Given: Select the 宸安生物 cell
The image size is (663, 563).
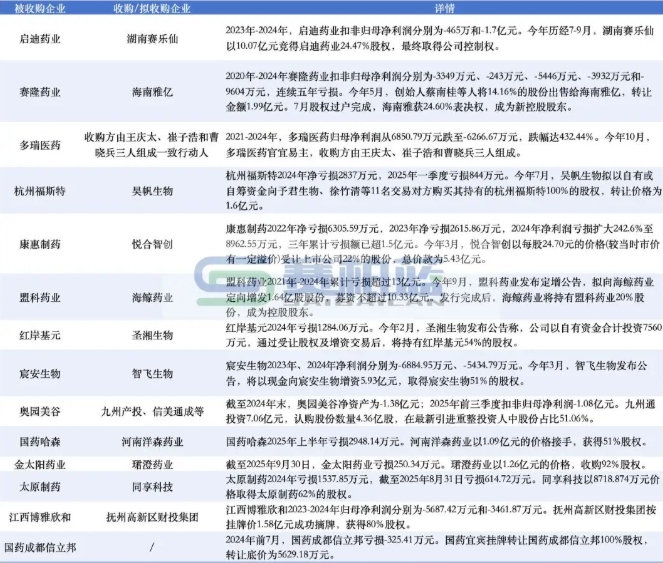Looking at the screenshot, I should [x=40, y=374].
